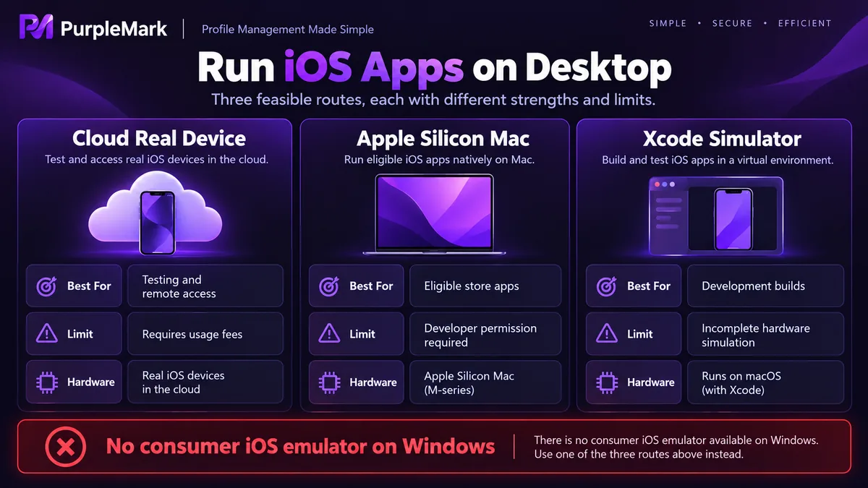This screenshot has height=488, width=868.
Task: Click the MacBook laptop illustration
Action: (434, 215)
